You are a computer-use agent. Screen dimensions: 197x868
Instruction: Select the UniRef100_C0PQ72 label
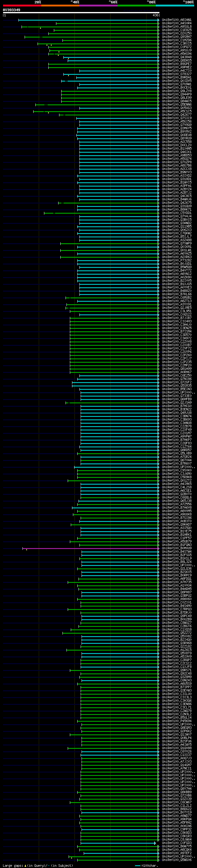click(176, 47)
